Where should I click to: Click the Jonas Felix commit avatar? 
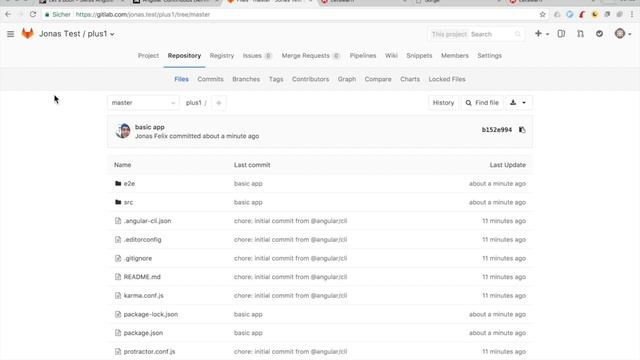click(x=122, y=131)
